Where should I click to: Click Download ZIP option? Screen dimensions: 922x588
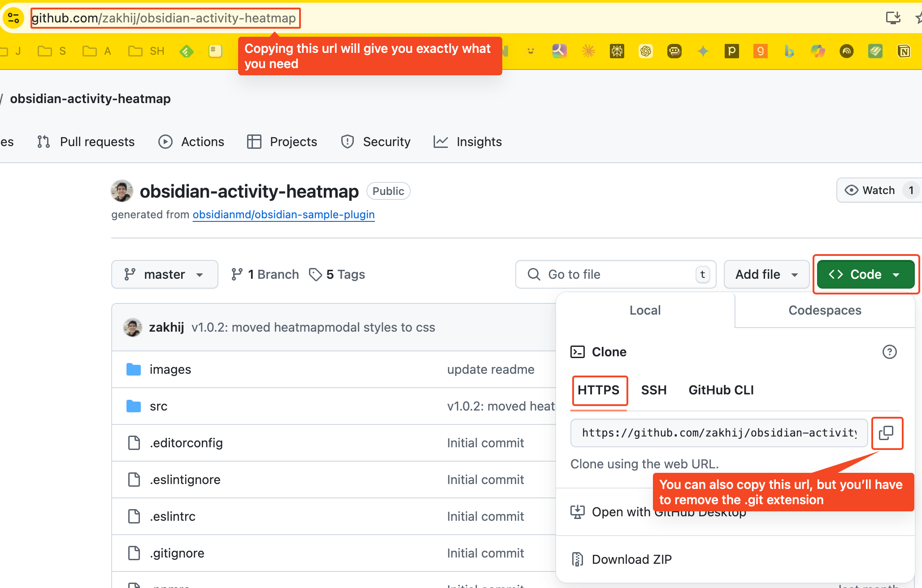pos(631,559)
